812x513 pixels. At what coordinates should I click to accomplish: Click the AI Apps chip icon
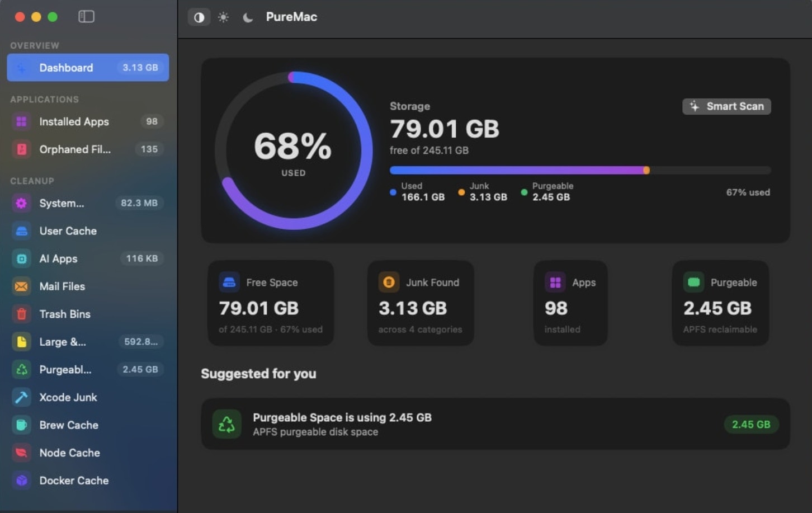pyautogui.click(x=21, y=258)
